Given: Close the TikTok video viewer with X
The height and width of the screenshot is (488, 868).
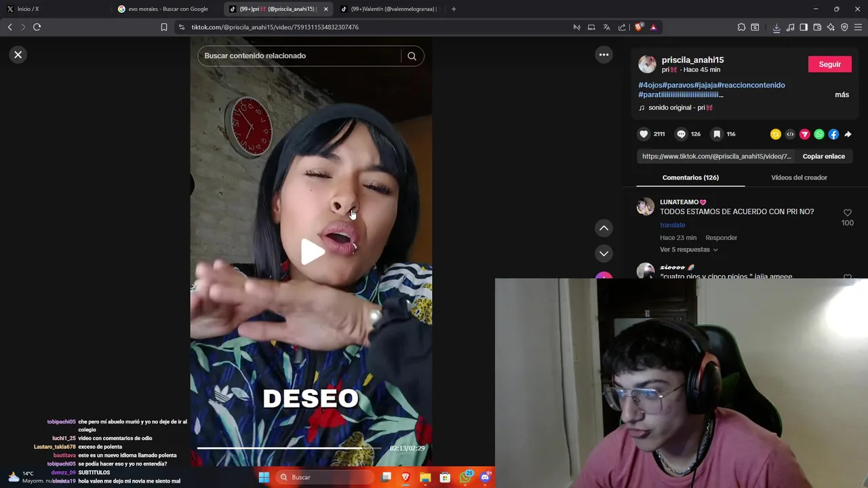Looking at the screenshot, I should pyautogui.click(x=18, y=55).
